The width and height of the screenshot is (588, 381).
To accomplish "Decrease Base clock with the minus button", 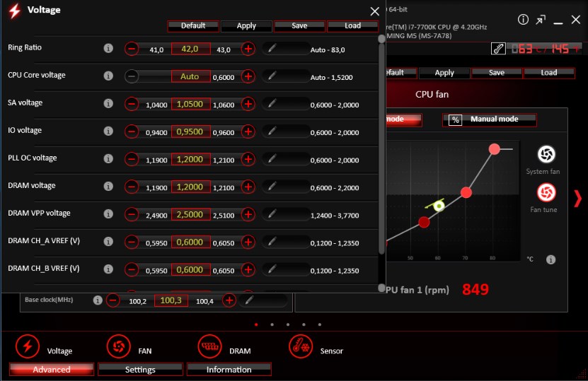I will click(113, 300).
